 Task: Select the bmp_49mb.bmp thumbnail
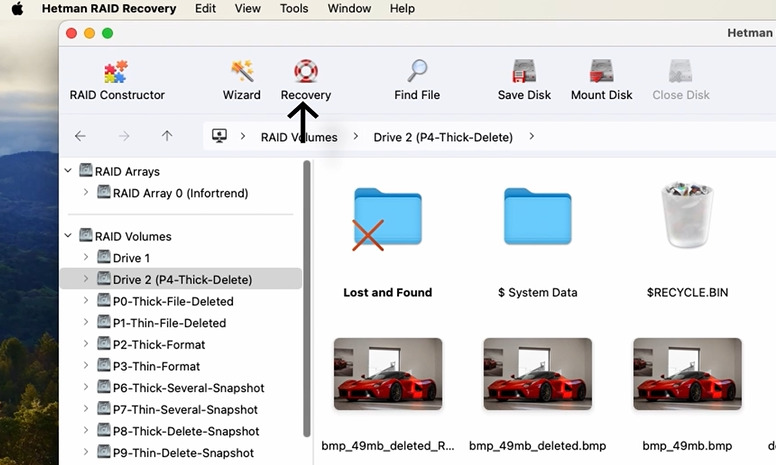click(687, 374)
